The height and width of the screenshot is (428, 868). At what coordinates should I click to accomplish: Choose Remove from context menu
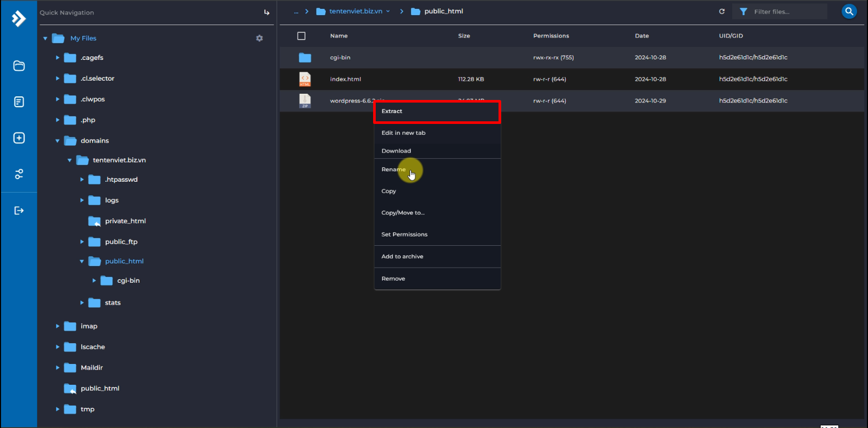(x=437, y=279)
